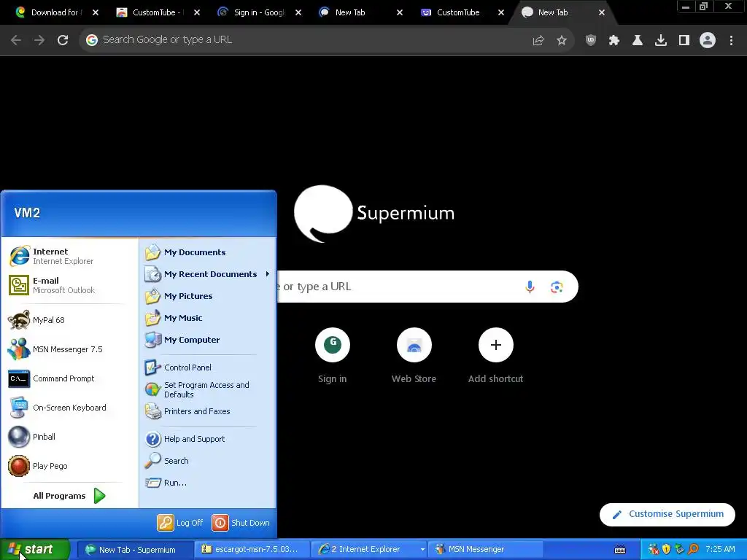Image resolution: width=747 pixels, height=560 pixels.
Task: Select New Tab - Supermium taskbar button
Action: coord(134,550)
